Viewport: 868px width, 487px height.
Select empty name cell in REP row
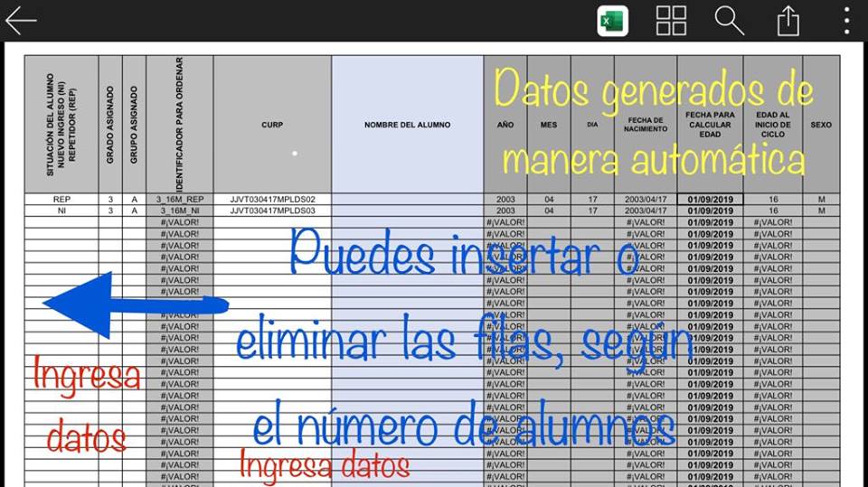(x=408, y=199)
